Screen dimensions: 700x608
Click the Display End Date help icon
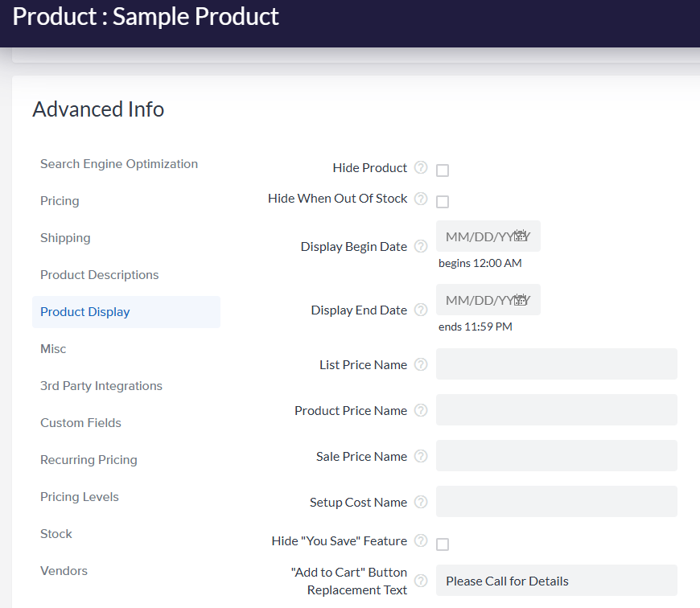(x=420, y=310)
